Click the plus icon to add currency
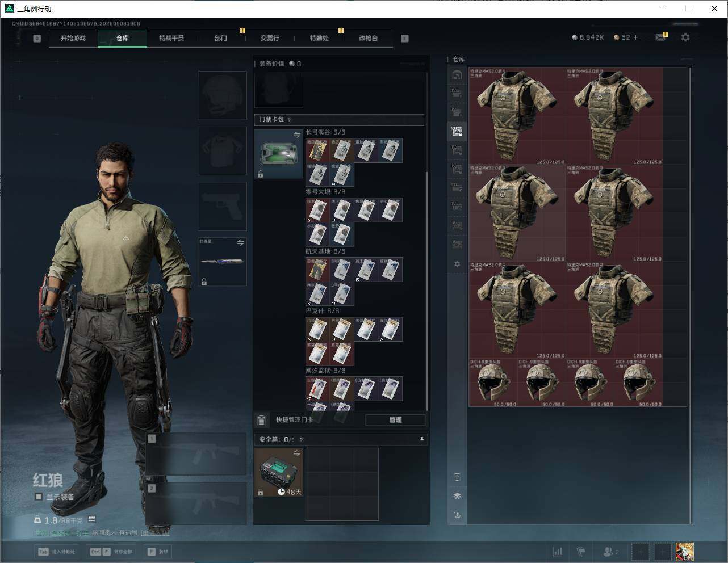This screenshot has width=728, height=563. (x=635, y=37)
